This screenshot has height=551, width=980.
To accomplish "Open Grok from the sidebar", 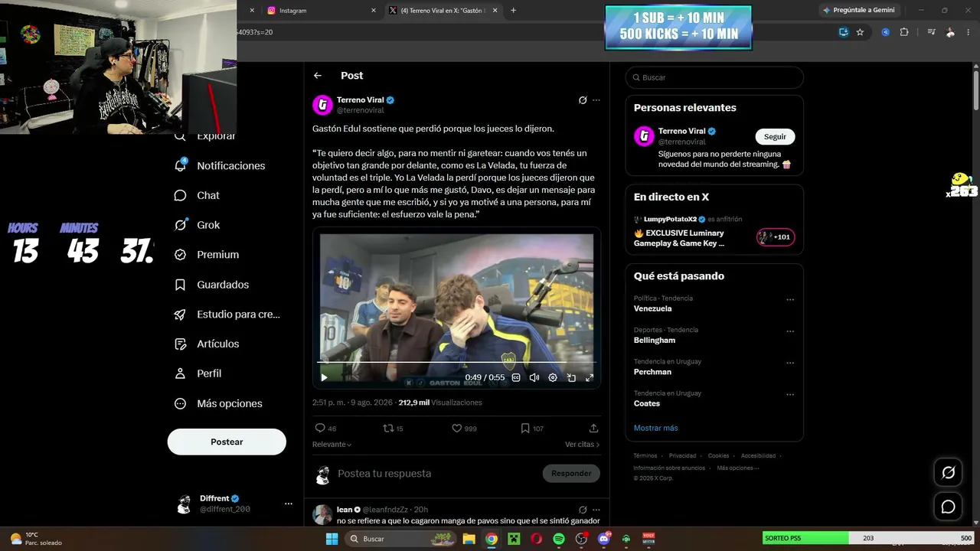I will coord(197,225).
